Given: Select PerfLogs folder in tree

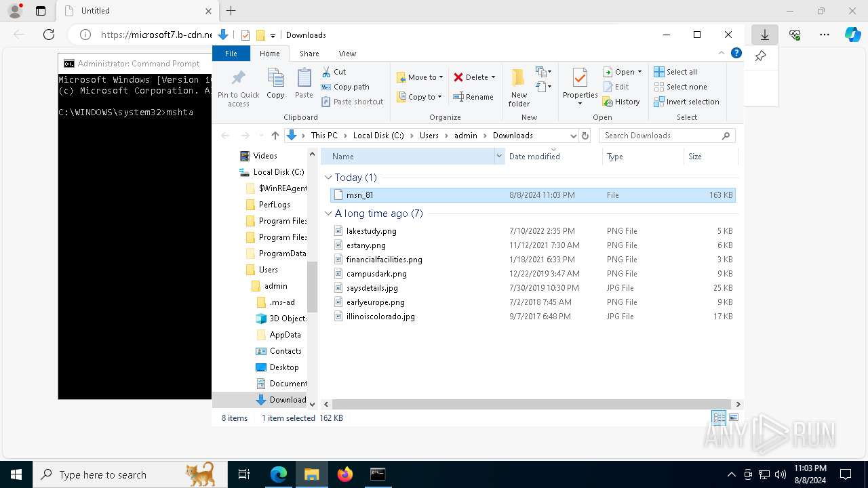Looking at the screenshot, I should (274, 205).
